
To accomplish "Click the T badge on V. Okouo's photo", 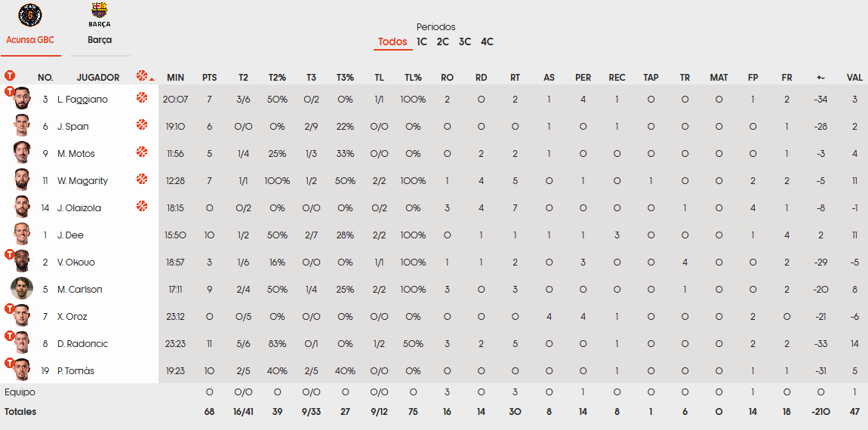I will (9, 254).
